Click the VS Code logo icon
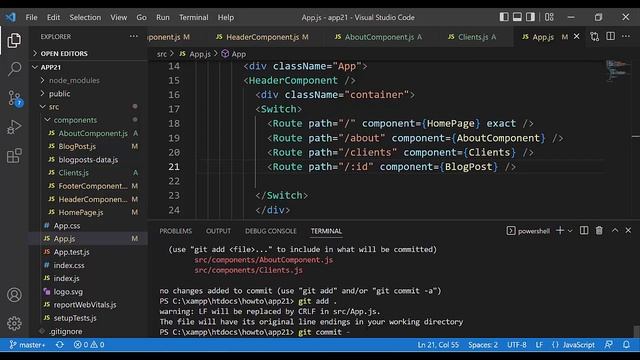640x360 pixels. tap(10, 17)
